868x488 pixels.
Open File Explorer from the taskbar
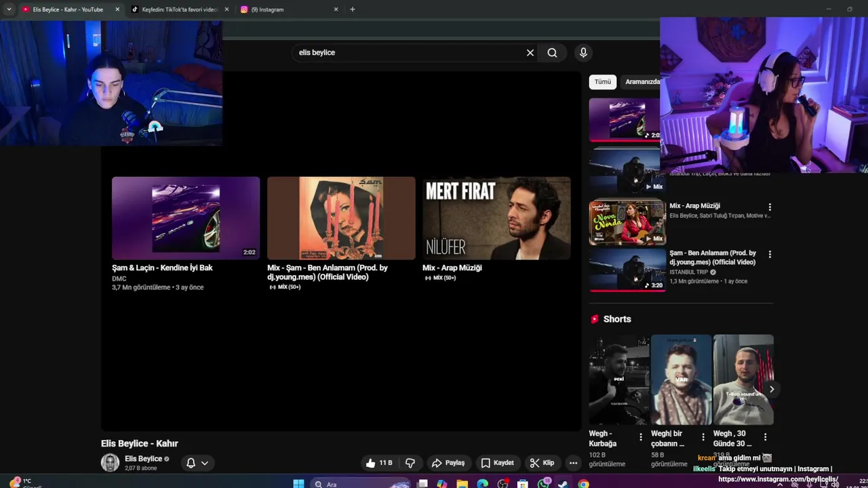click(x=462, y=483)
